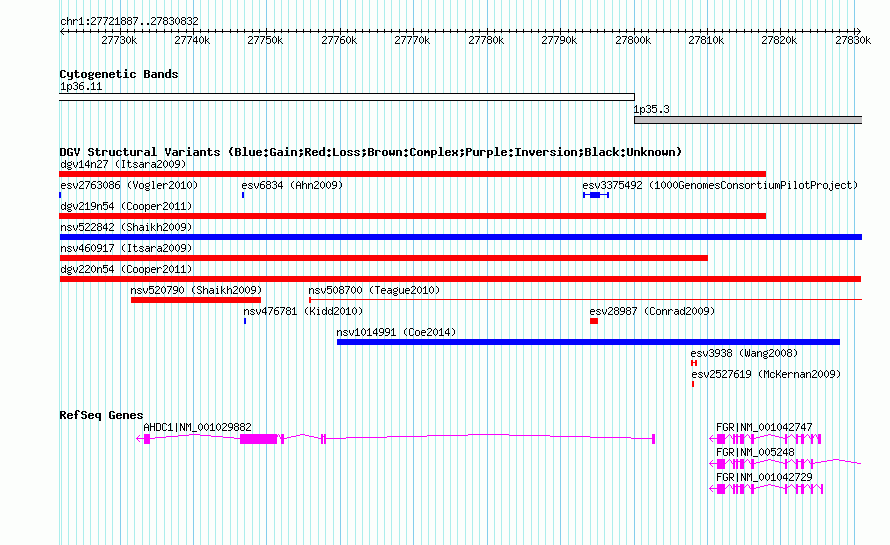This screenshot has height=545, width=890.
Task: Click the DGV Structural Variants track title
Action: (x=371, y=152)
